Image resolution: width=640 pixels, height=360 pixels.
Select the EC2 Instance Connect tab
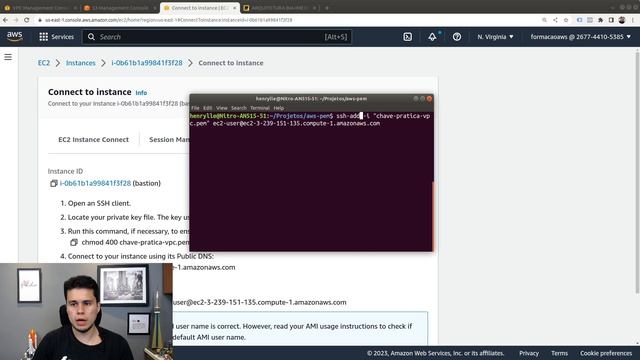(x=93, y=140)
